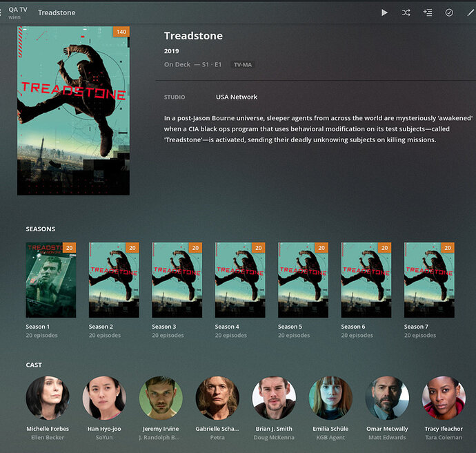Mark Treadstone as watched
The width and height of the screenshot is (476, 453).
point(449,12)
